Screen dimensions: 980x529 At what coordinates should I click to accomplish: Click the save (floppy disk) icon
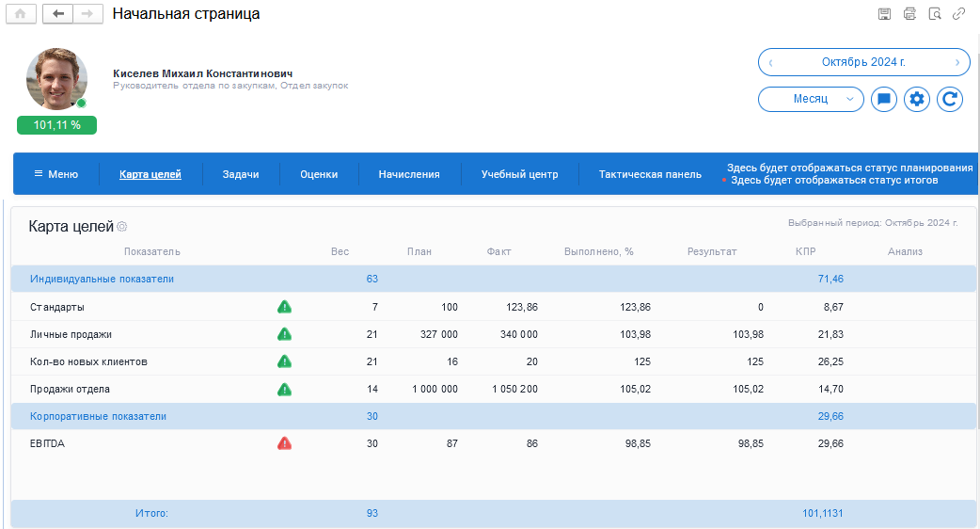click(x=884, y=14)
